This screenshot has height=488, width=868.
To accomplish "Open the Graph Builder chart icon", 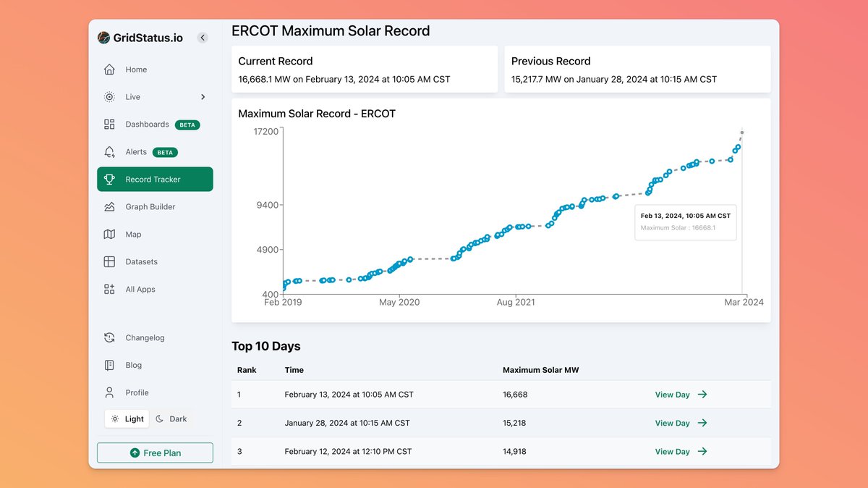I will point(109,206).
